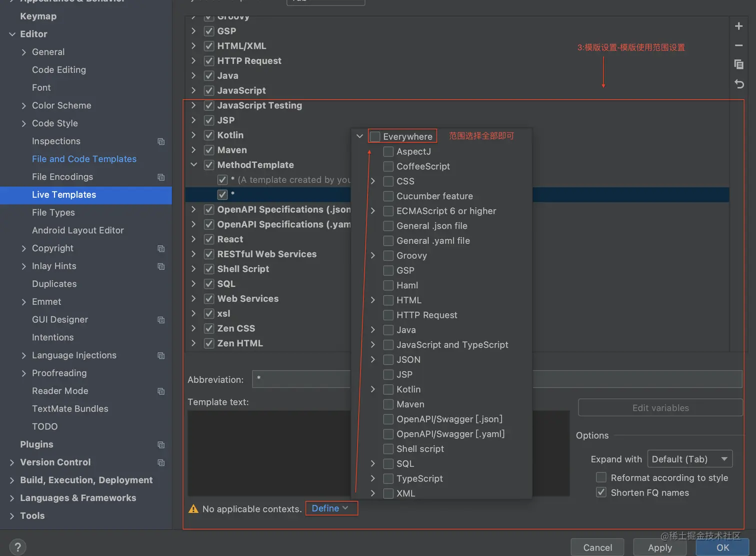Check the Kotlin context checkbox in popup
756x556 pixels.
(x=388, y=389)
